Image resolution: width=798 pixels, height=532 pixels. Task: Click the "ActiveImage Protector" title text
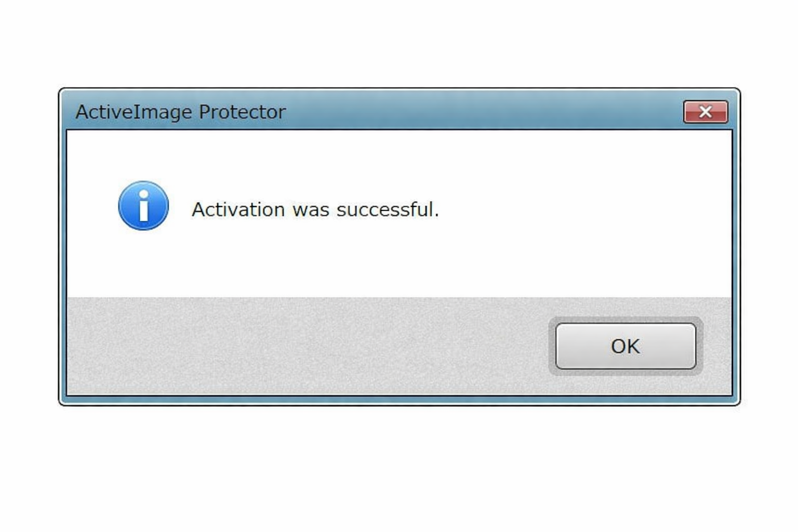180,112
